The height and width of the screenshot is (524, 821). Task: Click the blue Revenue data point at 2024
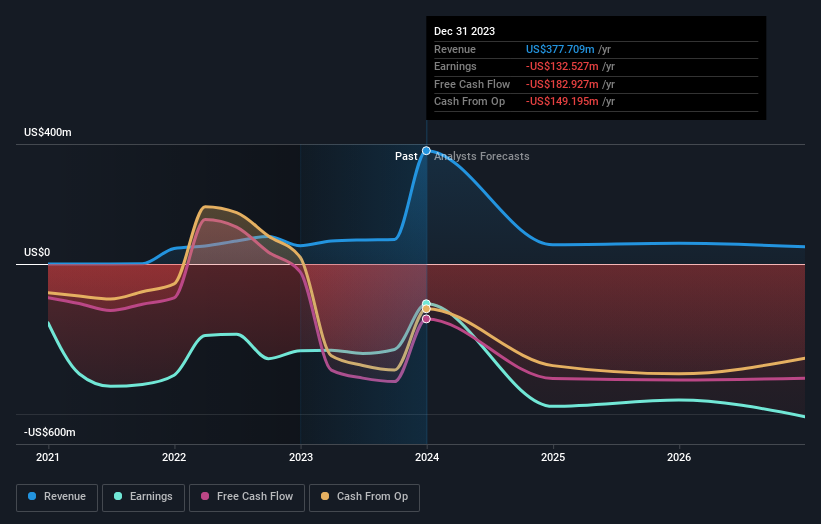(x=426, y=151)
